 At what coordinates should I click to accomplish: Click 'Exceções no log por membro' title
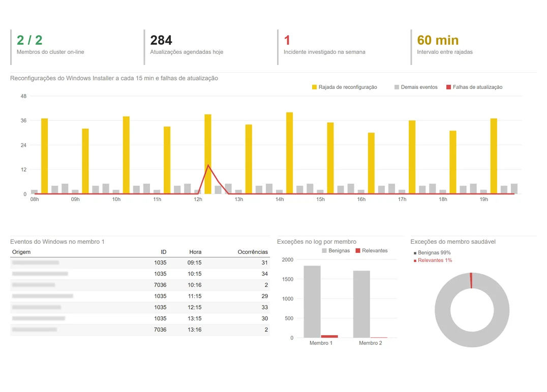317,242
